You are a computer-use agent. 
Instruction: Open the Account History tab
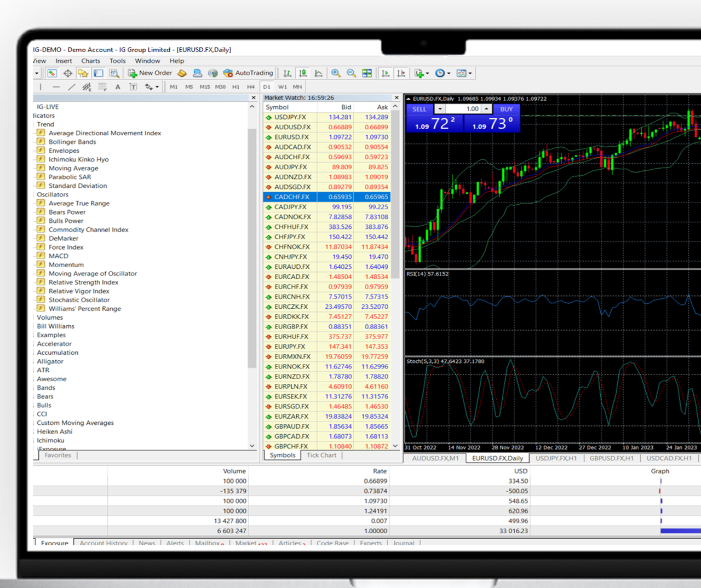pyautogui.click(x=103, y=543)
